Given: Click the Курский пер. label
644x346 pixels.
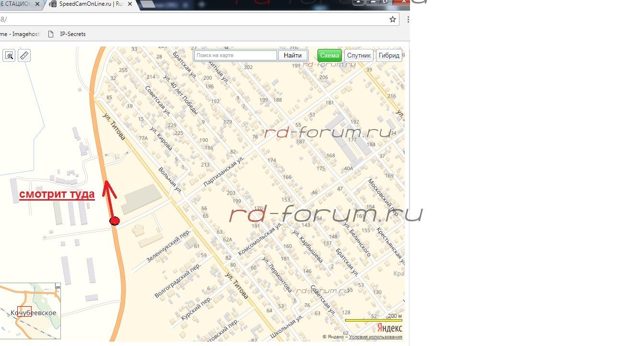Looking at the screenshot, I should (x=197, y=308).
